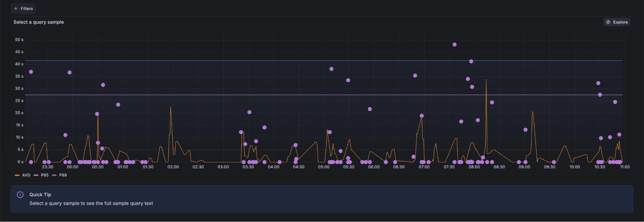
Task: Select the 23 s query sample before 01:00
Action: (118, 105)
